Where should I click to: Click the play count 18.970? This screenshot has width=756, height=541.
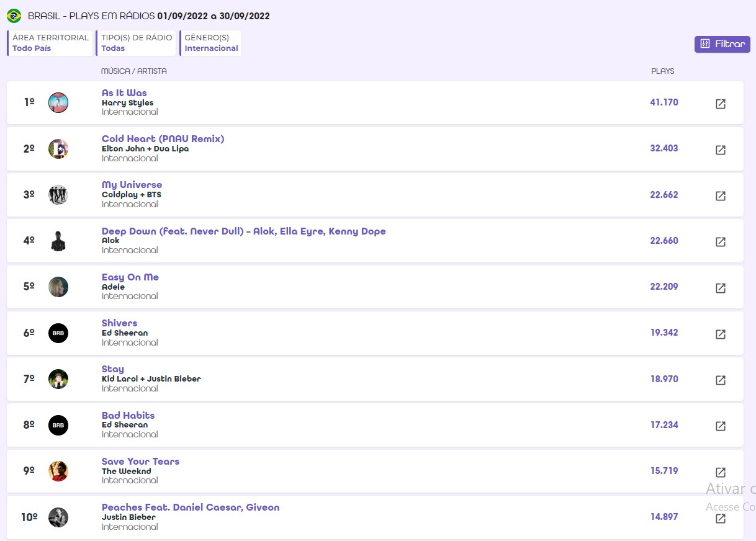[664, 379]
